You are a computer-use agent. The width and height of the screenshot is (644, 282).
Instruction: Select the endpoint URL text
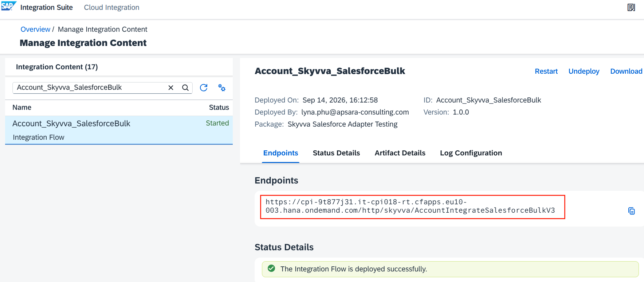(x=410, y=206)
